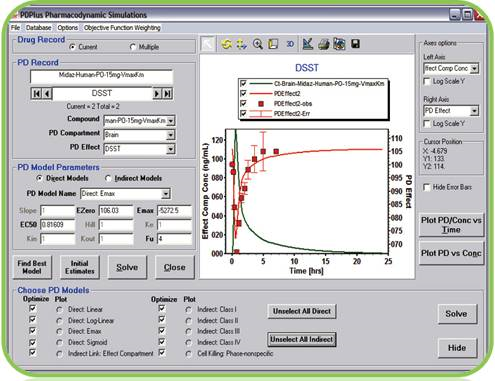The image size is (495, 381).
Task: Click the Unselect All Direct button
Action: (x=302, y=311)
